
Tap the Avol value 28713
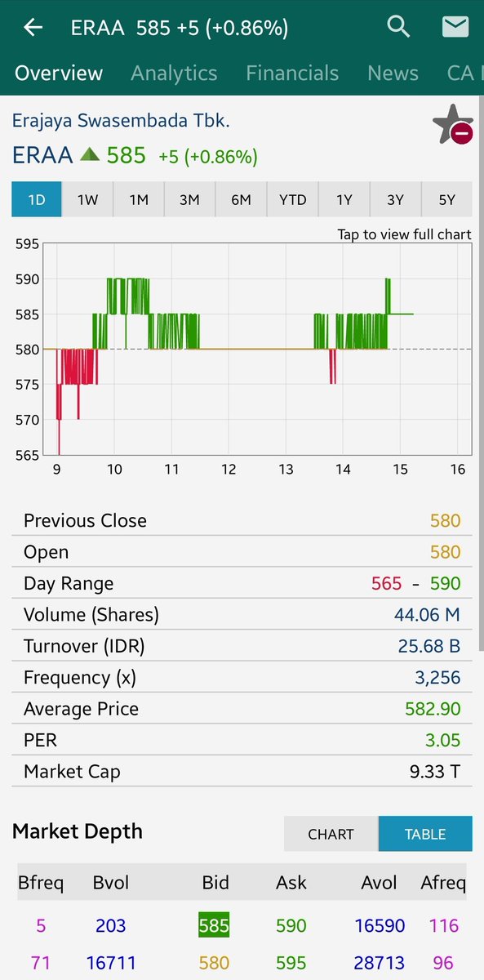click(380, 963)
